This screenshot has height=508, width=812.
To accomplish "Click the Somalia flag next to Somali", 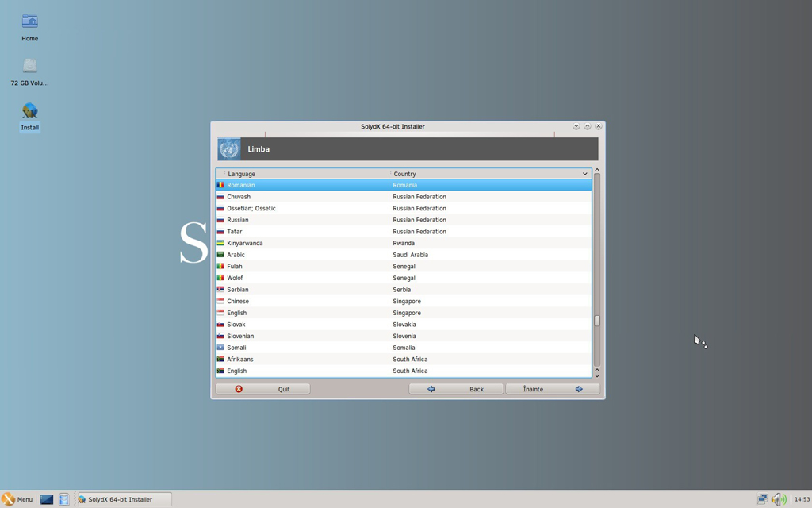I will (x=220, y=348).
